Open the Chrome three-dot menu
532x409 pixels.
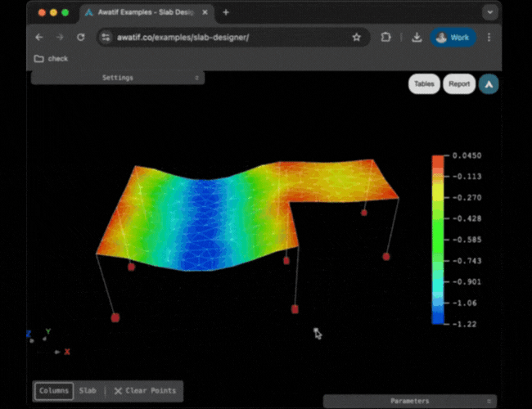(x=489, y=38)
